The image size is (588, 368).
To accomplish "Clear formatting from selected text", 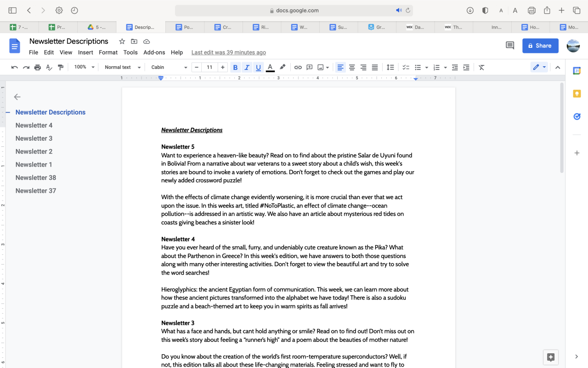I will [481, 67].
